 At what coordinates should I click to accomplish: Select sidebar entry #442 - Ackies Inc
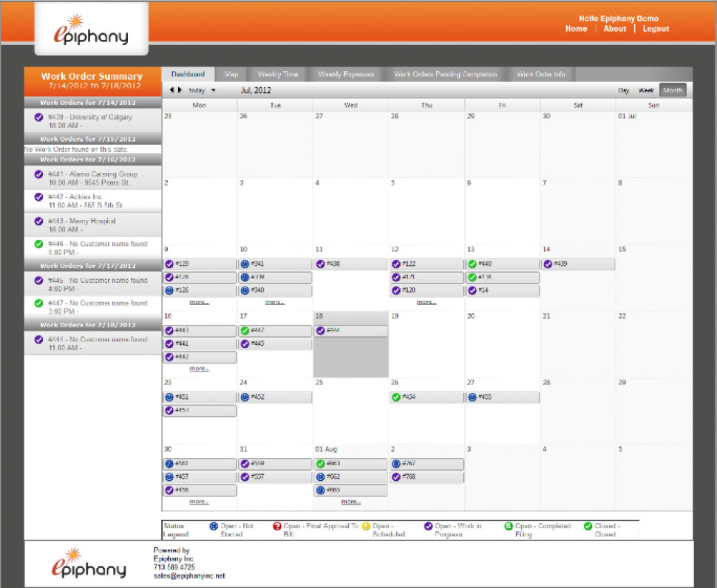click(x=93, y=201)
